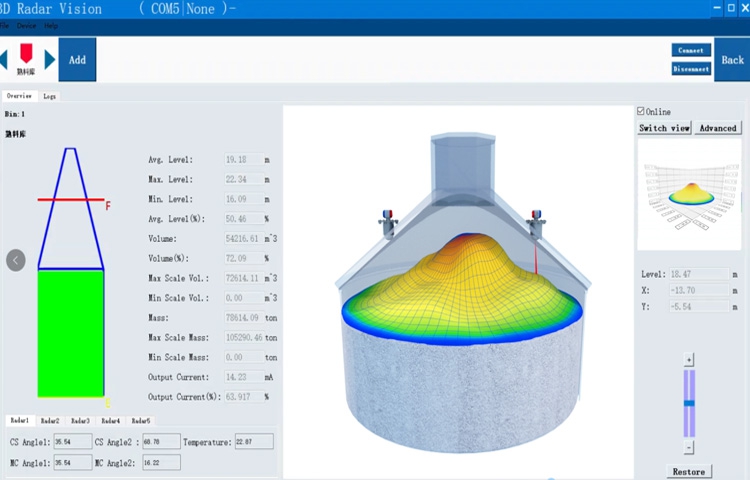The image size is (750, 480).
Task: Go to next bin with right arrow
Action: [49, 59]
